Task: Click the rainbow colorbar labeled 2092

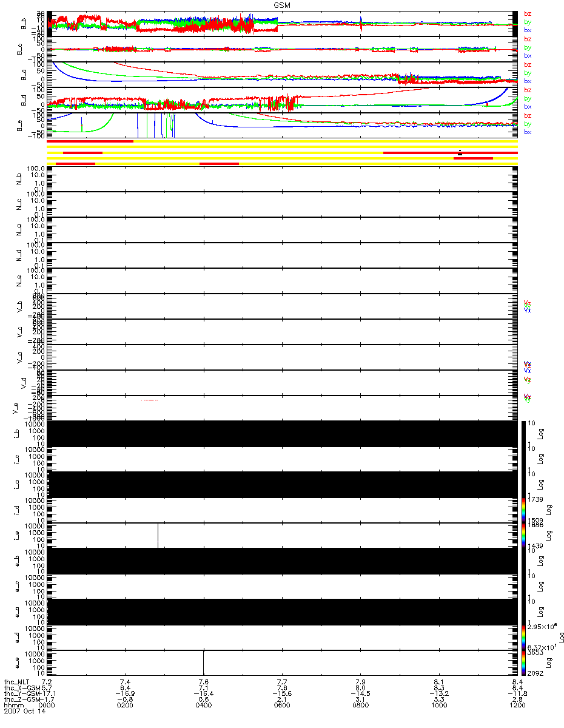Action: [522, 662]
